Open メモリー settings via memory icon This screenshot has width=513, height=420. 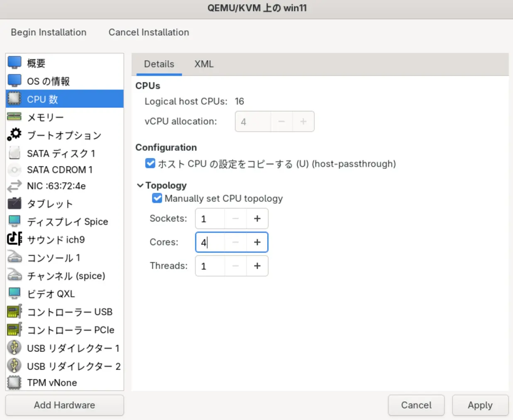[x=15, y=117]
